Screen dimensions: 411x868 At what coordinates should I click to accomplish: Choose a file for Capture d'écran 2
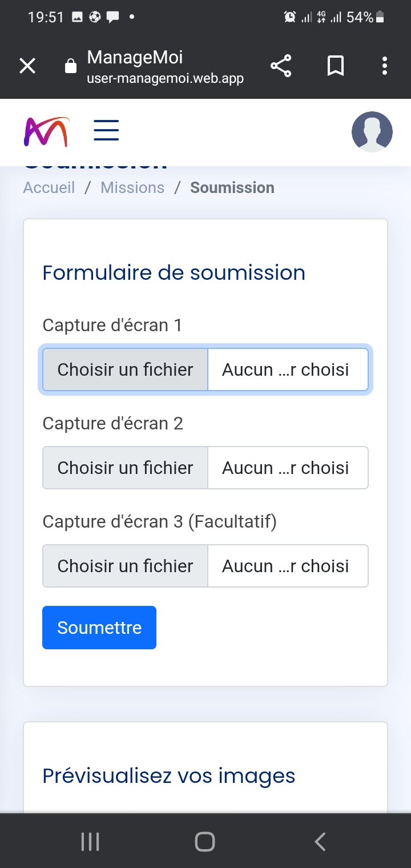click(x=126, y=468)
